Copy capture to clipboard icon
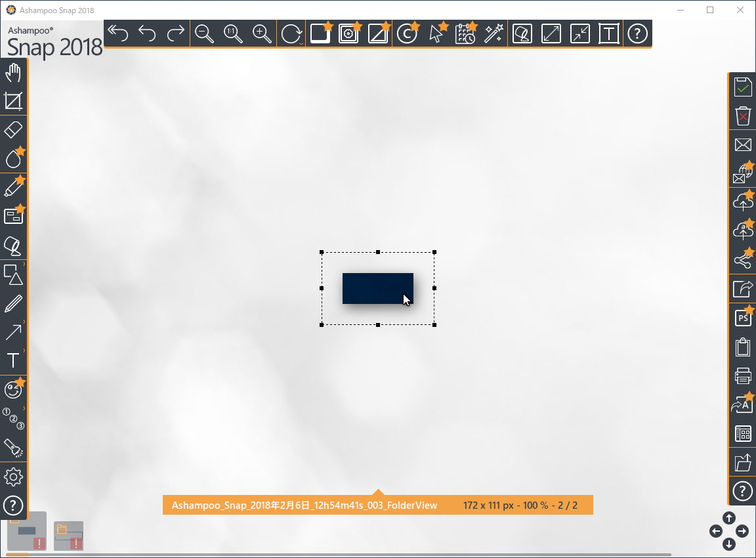Viewport: 756px width, 558px height. 743,347
